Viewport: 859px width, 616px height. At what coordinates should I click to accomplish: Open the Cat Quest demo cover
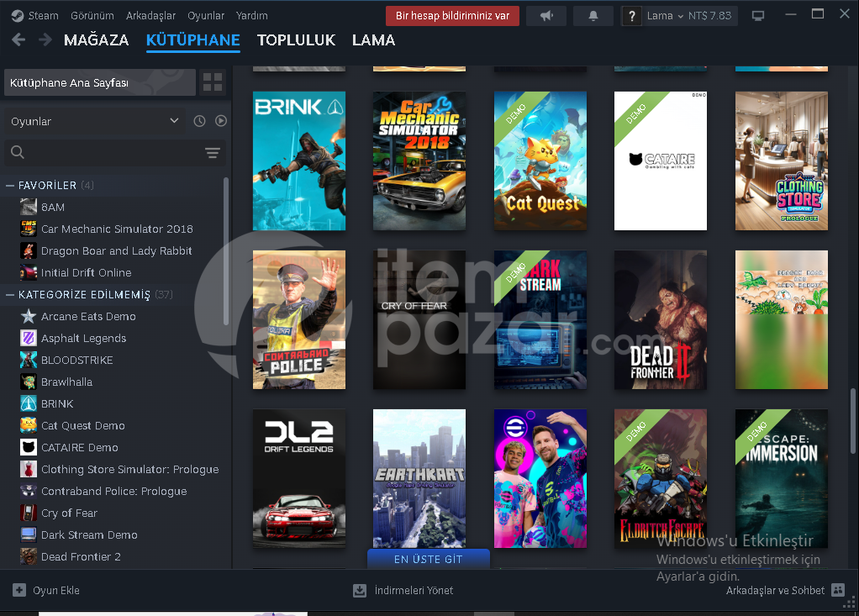click(540, 161)
